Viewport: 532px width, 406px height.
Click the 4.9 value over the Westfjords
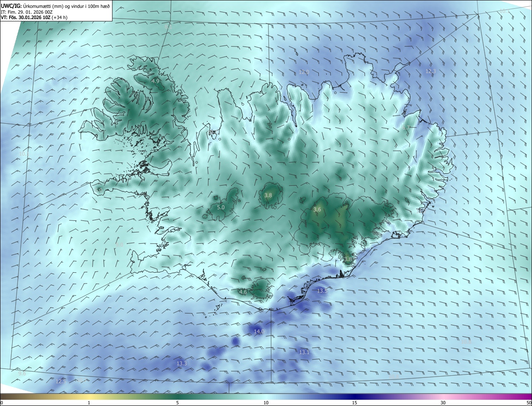click(155, 81)
